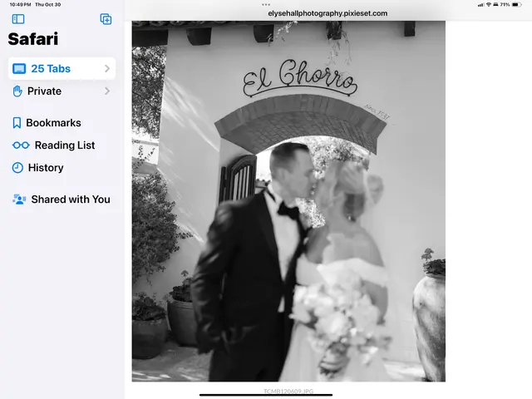Click the Reading List glasses icon
Viewport: 532px width, 399px height.
coord(21,145)
